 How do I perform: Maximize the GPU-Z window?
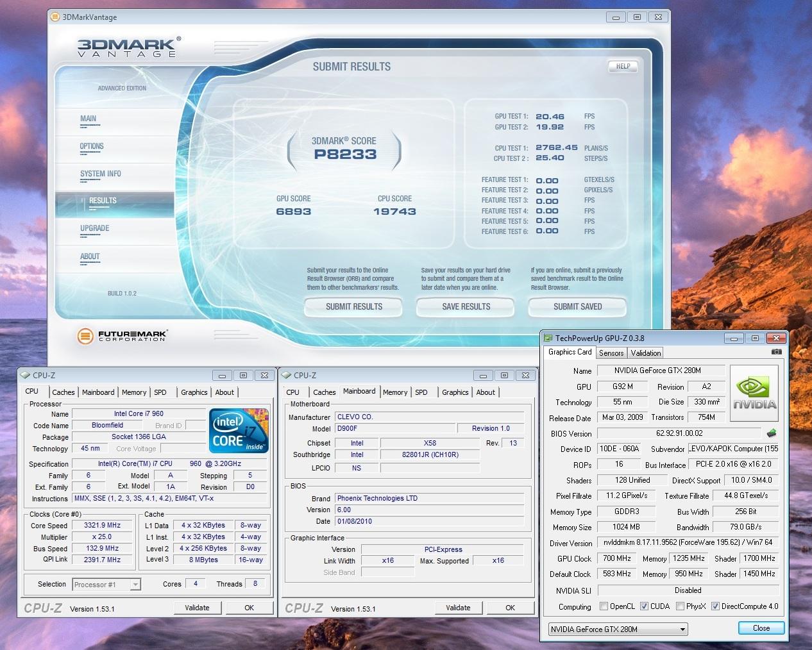(x=755, y=338)
